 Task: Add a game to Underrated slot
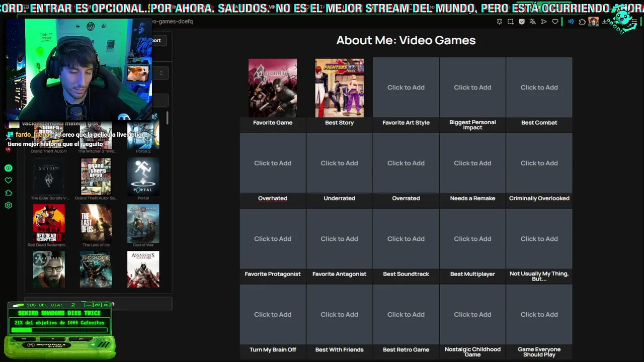tap(339, 163)
